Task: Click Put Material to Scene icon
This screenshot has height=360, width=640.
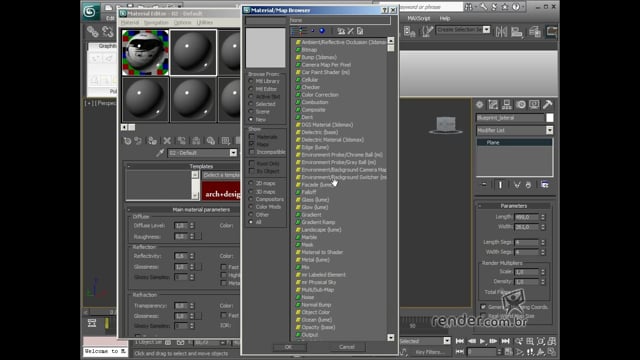Action: (138, 141)
